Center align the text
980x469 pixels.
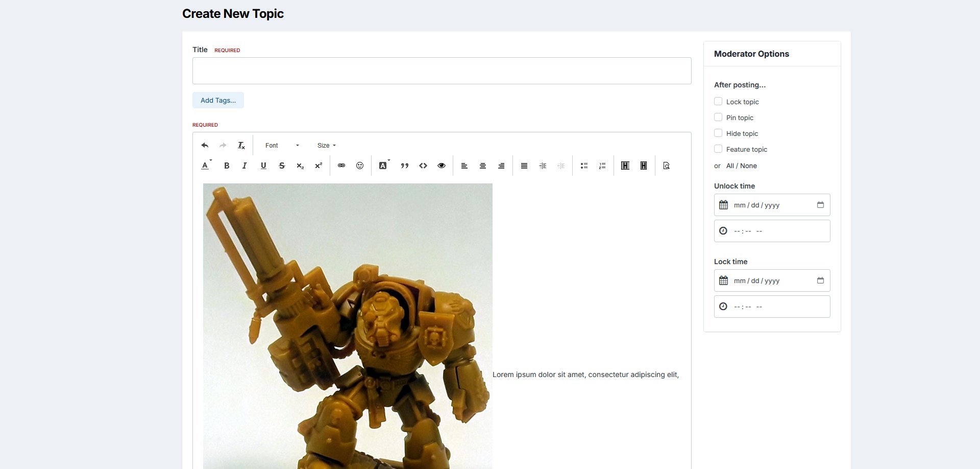click(483, 166)
